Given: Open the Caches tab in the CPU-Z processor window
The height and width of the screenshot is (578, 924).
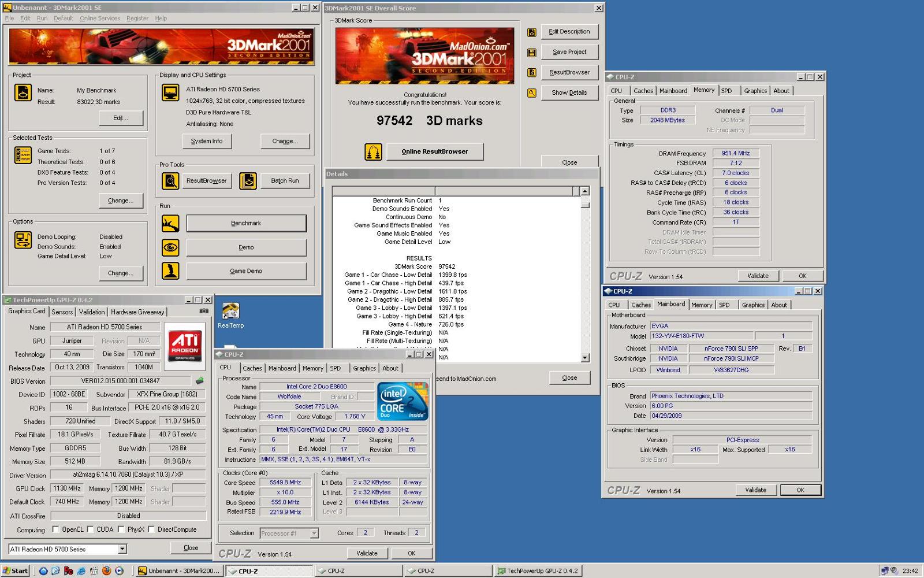Looking at the screenshot, I should coord(252,368).
